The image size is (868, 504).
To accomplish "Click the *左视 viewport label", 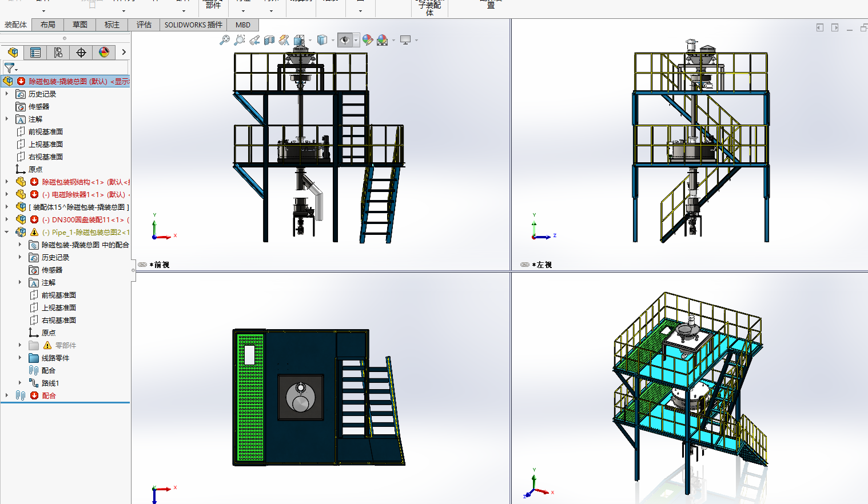I will [x=542, y=265].
